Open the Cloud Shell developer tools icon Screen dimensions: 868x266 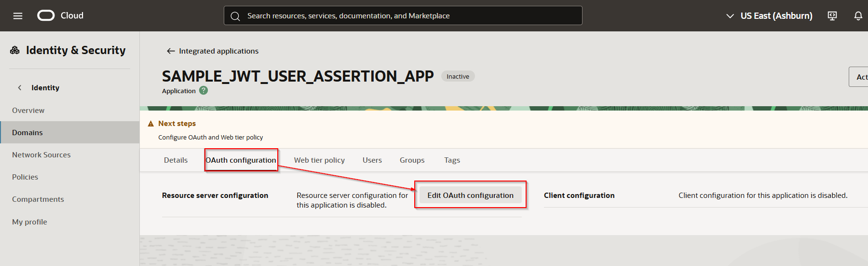click(x=832, y=16)
